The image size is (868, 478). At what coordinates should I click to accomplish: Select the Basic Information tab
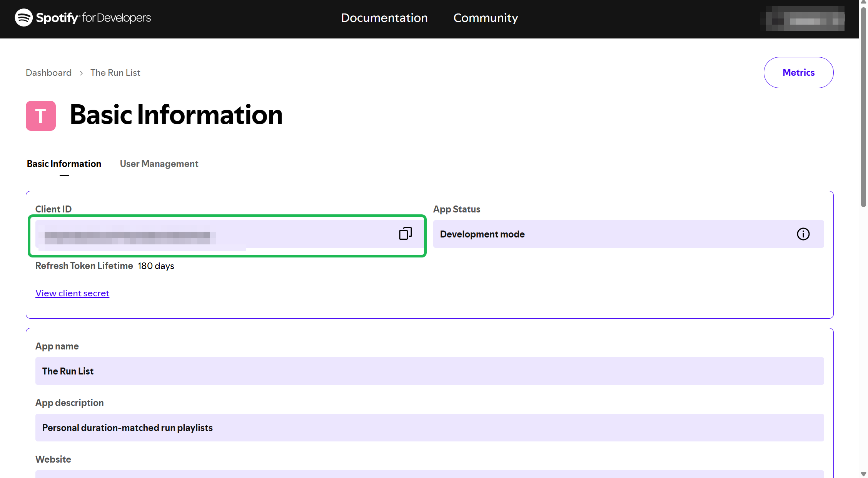coord(64,164)
